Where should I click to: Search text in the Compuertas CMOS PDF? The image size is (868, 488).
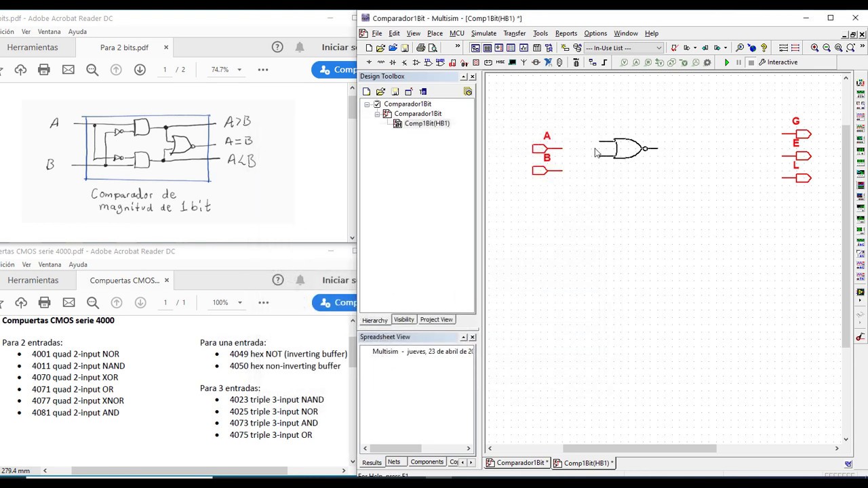93,302
